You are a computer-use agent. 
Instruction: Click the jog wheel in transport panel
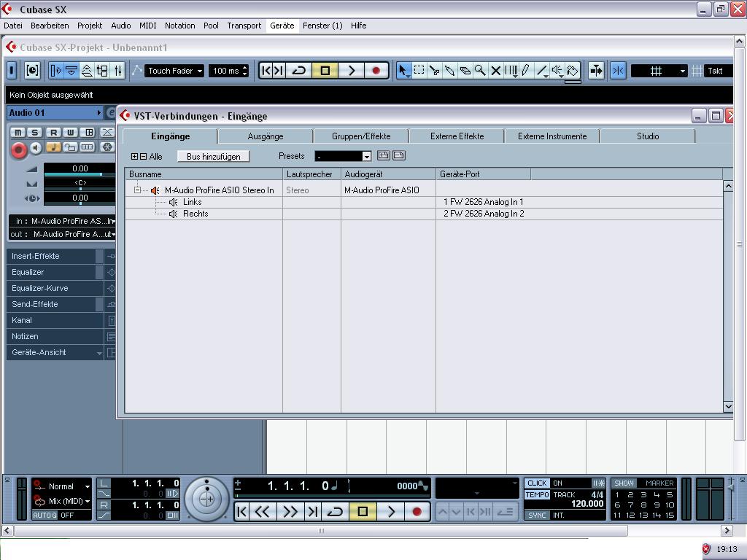206,499
